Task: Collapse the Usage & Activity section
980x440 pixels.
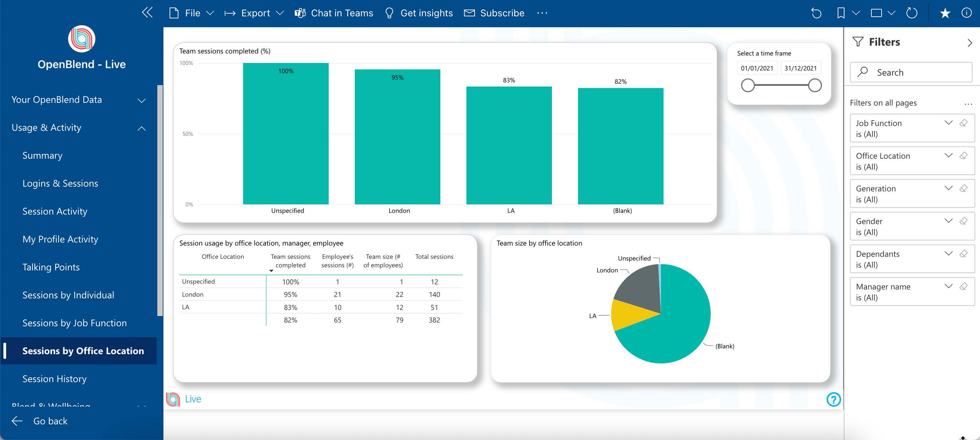Action: pyautogui.click(x=142, y=128)
